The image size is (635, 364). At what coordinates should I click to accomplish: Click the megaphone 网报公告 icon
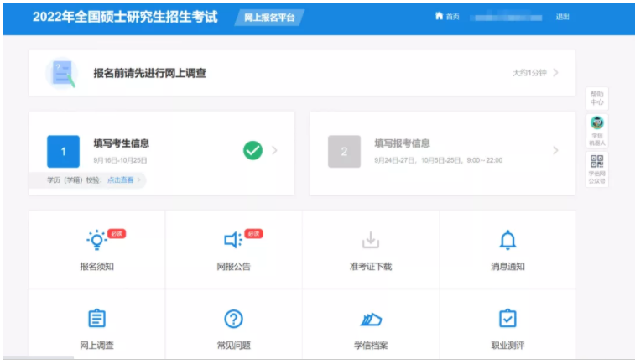(x=233, y=240)
